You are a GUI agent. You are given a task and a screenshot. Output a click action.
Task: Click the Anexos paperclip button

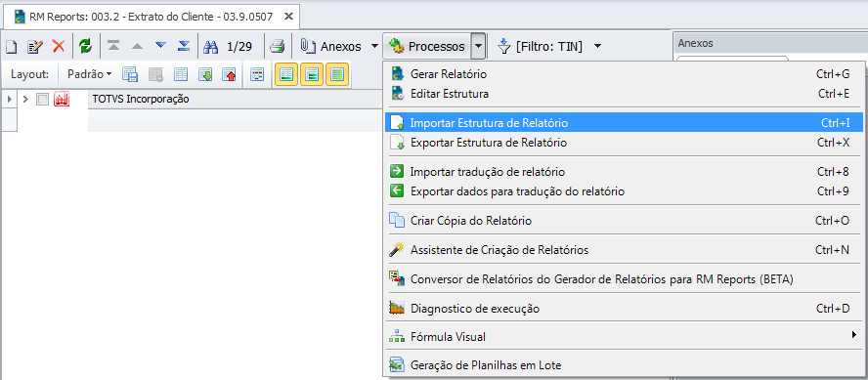pyautogui.click(x=331, y=47)
